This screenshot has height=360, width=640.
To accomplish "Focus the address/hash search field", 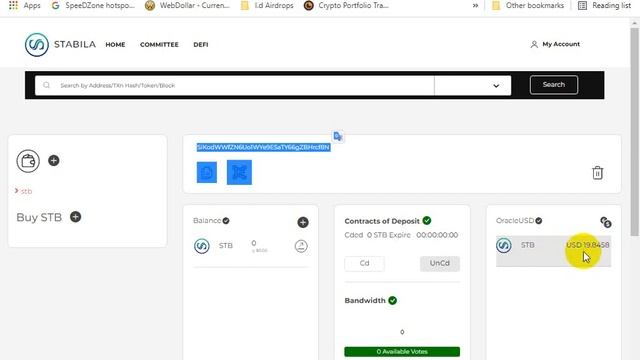I will [235, 85].
